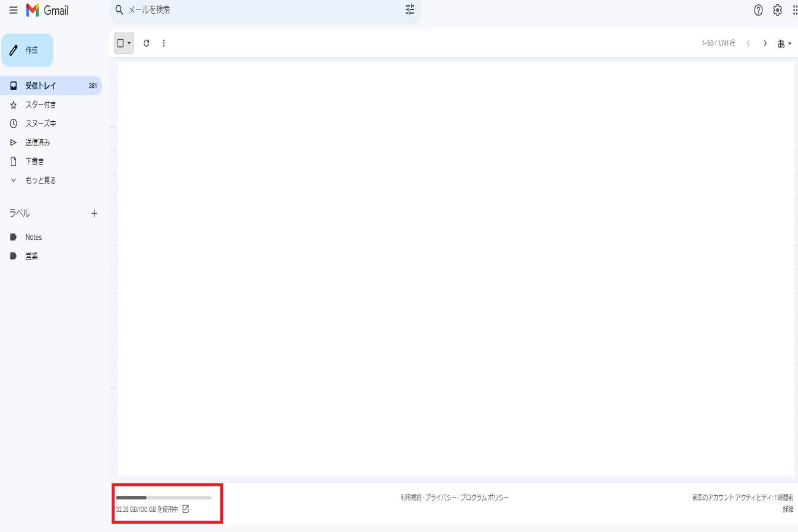Image resolution: width=798 pixels, height=532 pixels.
Task: Expand the もっと見る section
Action: (40, 180)
